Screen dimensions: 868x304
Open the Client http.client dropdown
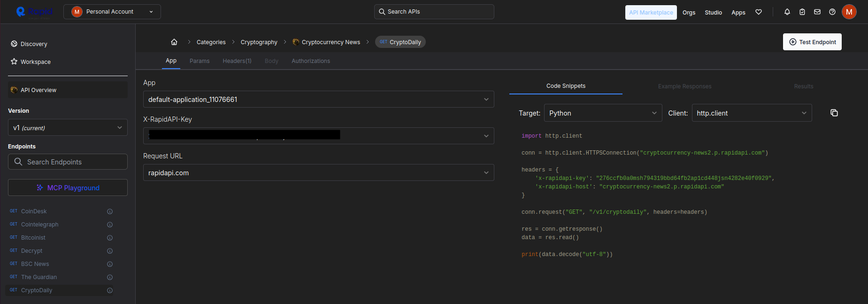pyautogui.click(x=752, y=113)
